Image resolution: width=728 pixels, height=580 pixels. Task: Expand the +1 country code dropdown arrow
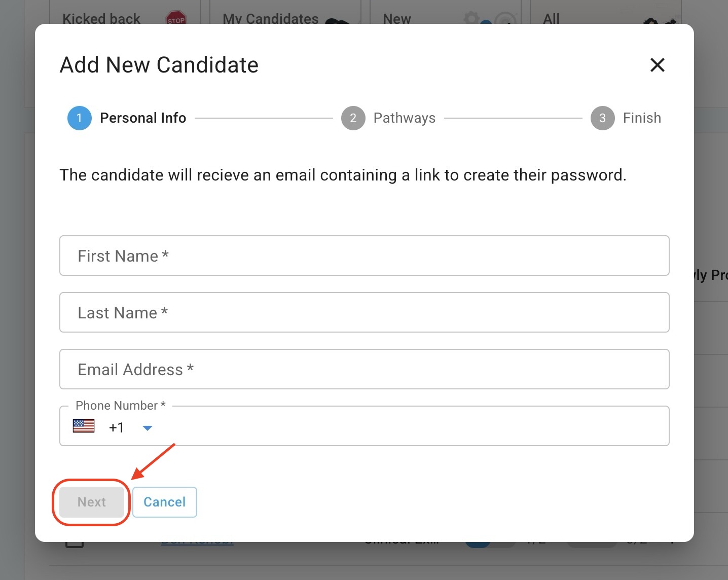pyautogui.click(x=148, y=428)
